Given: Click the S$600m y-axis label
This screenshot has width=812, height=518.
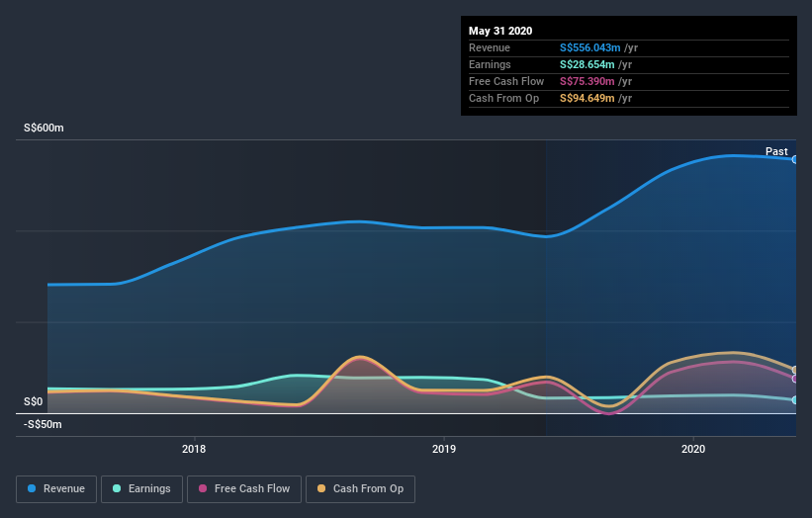Looking at the screenshot, I should point(45,128).
